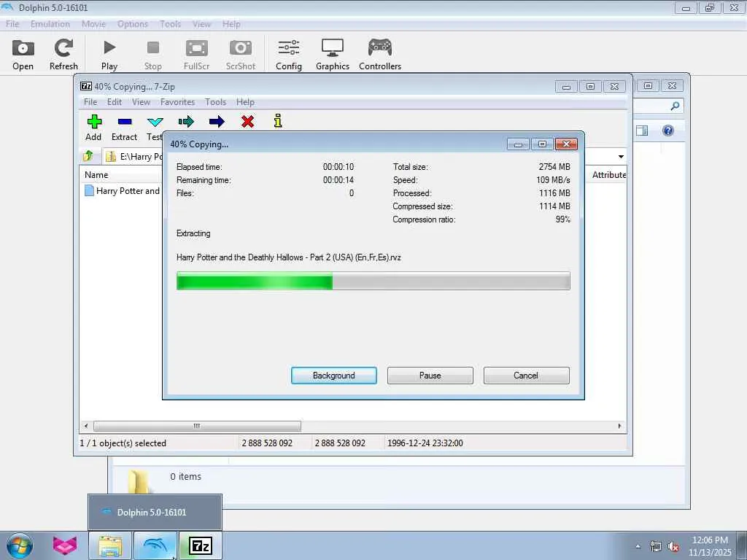Click the blue Extract icon in 7-Zip
Screen dimensions: 747x560
pos(125,122)
